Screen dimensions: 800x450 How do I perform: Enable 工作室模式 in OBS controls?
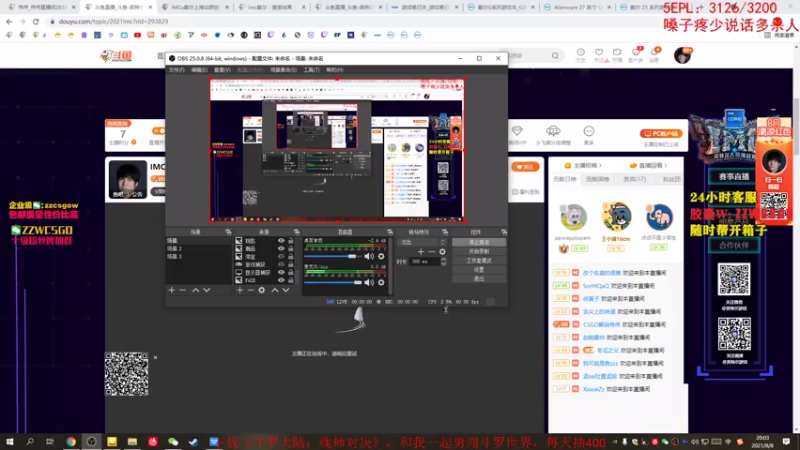click(479, 261)
